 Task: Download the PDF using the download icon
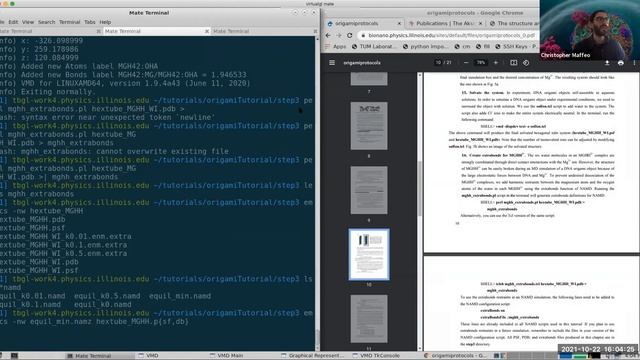click(x=607, y=63)
